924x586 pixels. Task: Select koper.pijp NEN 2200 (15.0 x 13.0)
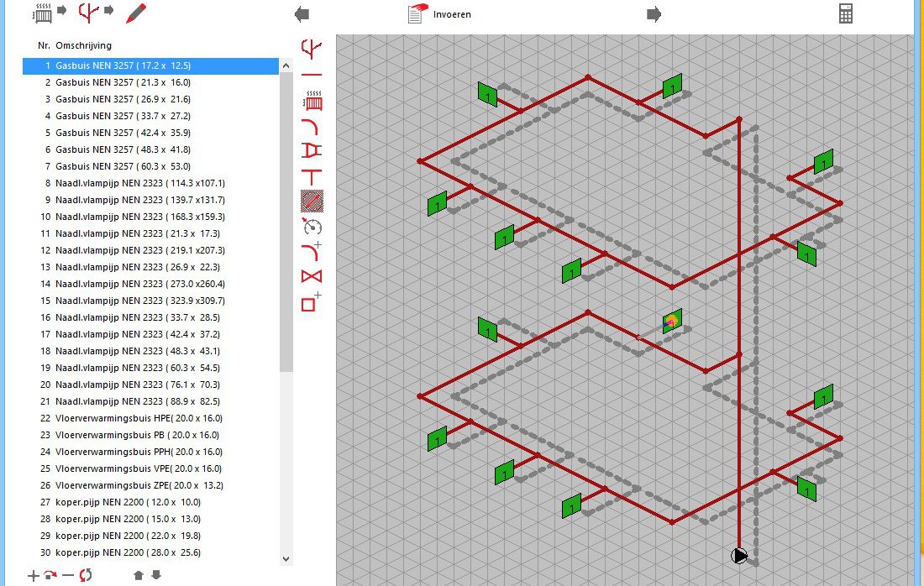(x=150, y=519)
